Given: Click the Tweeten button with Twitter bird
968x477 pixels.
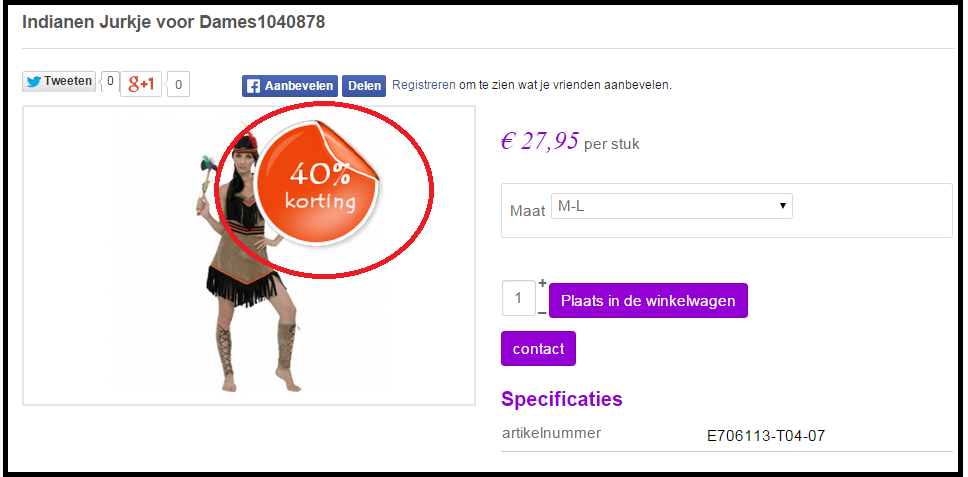Looking at the screenshot, I should tap(59, 81).
